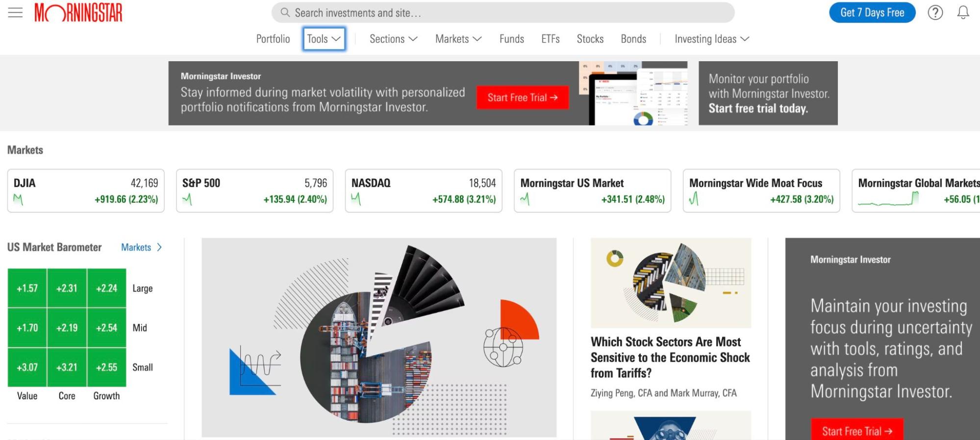Click the Maintain your investing focus ad text
Screen dimensions: 980x440
tap(891, 348)
